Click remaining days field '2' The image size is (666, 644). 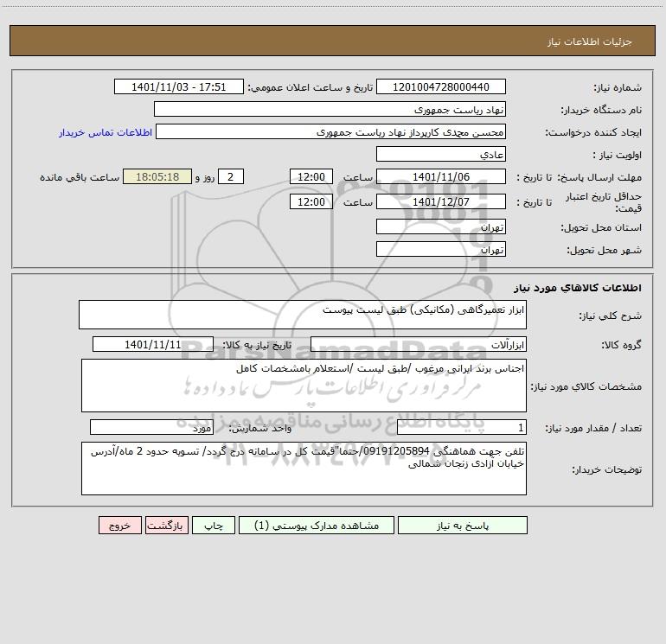pyautogui.click(x=231, y=176)
